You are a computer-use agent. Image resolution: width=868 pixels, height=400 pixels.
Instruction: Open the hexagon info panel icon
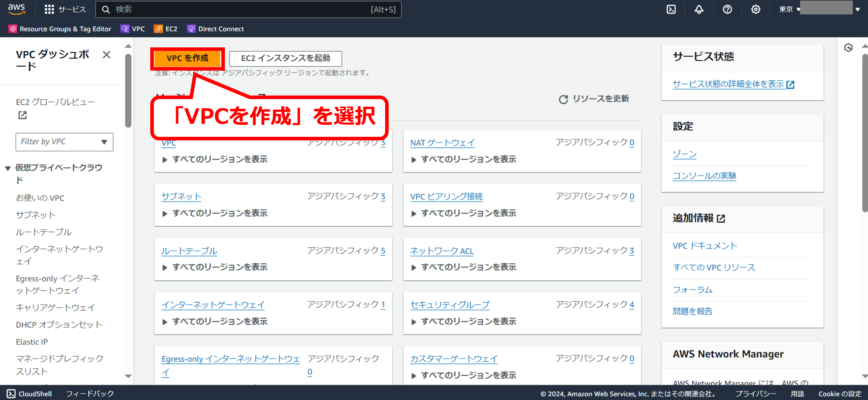(848, 47)
